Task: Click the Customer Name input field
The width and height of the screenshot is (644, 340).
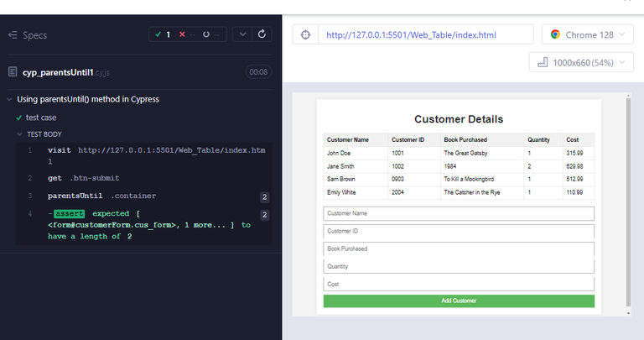Action: point(459,213)
